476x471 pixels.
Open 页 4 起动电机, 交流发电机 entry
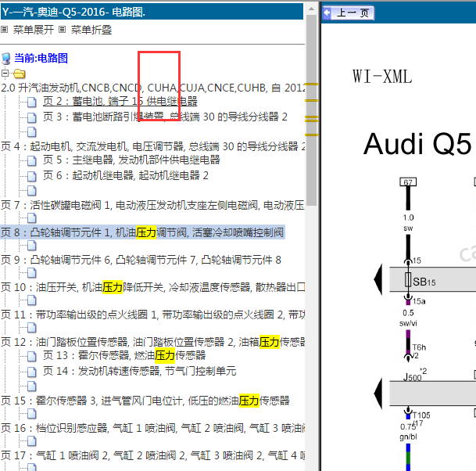[x=152, y=146]
